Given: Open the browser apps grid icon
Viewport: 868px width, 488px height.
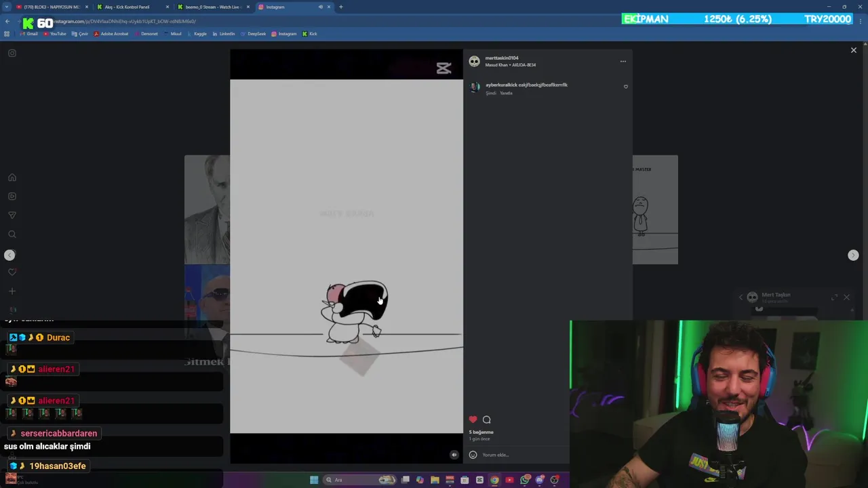Looking at the screenshot, I should pyautogui.click(x=7, y=34).
